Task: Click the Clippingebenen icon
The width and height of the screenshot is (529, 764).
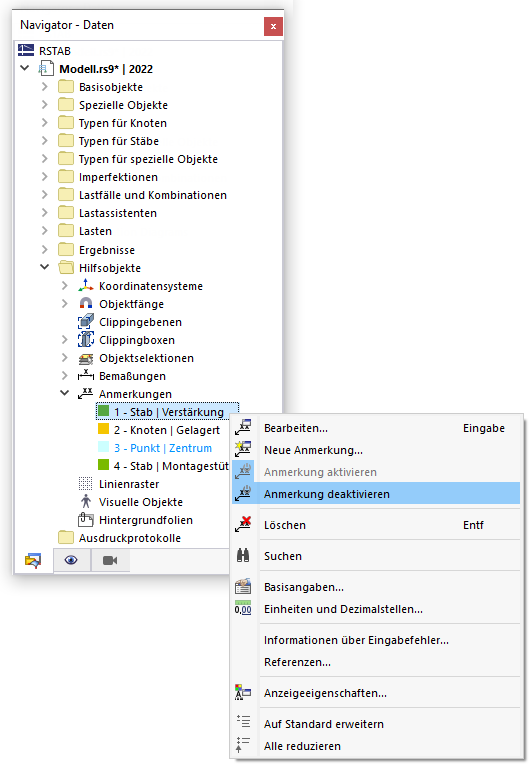Action: click(86, 322)
